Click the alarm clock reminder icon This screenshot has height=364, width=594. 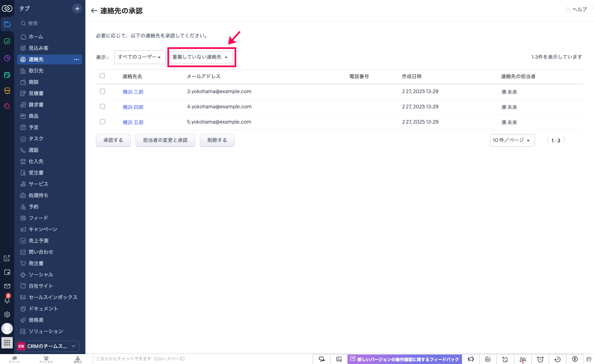[540, 359]
